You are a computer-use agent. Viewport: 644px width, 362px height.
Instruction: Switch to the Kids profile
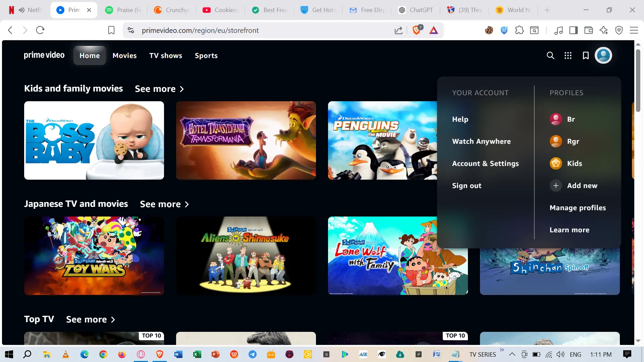pos(566,163)
